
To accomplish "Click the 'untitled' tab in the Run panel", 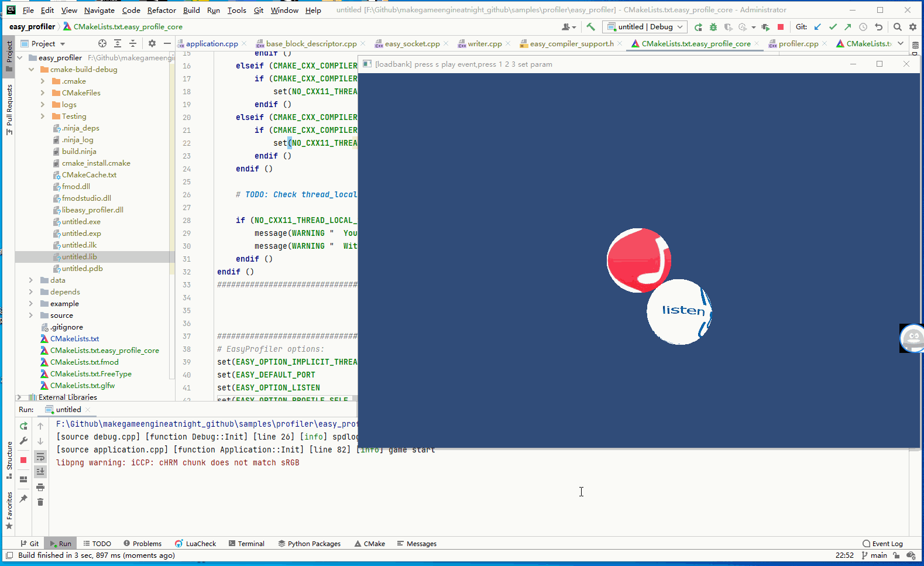I will click(x=68, y=410).
